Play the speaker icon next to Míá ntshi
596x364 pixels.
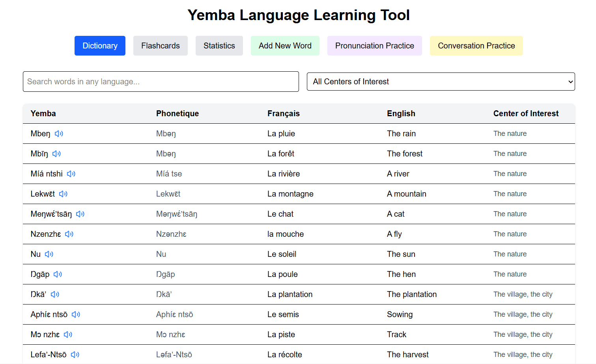point(71,174)
